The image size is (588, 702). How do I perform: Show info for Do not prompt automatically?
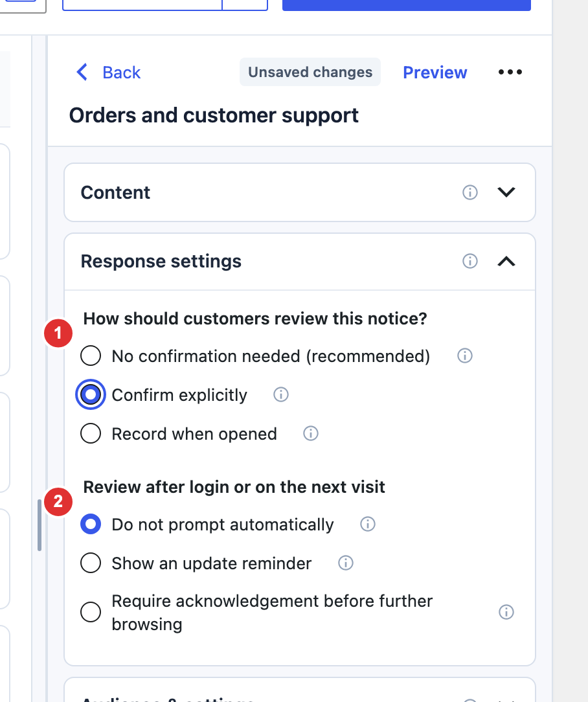point(368,524)
